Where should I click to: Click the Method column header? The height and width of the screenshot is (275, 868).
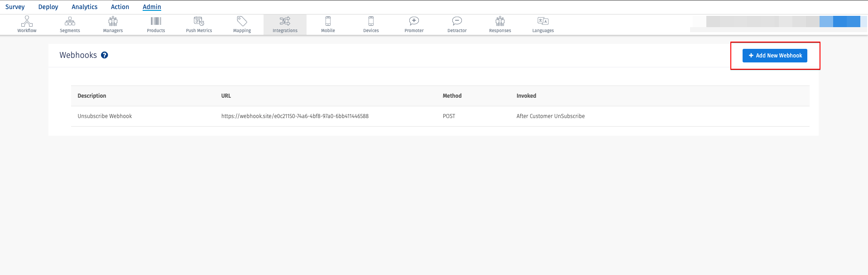[452, 96]
